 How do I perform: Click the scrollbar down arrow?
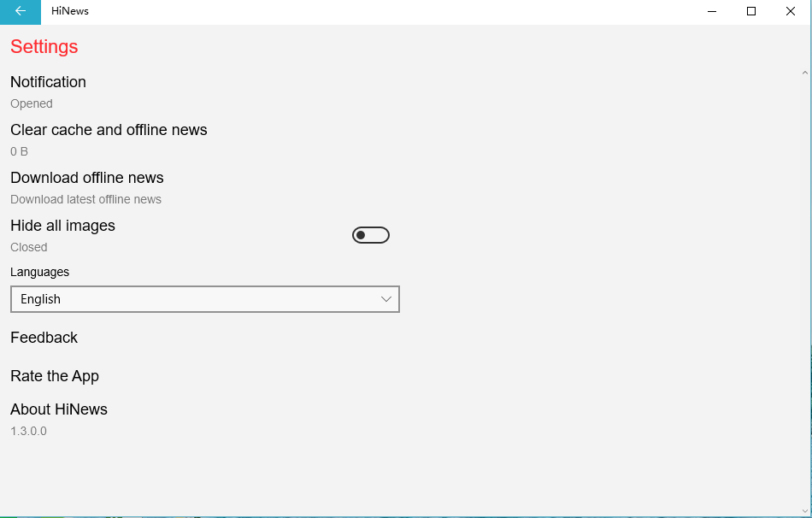(x=805, y=511)
